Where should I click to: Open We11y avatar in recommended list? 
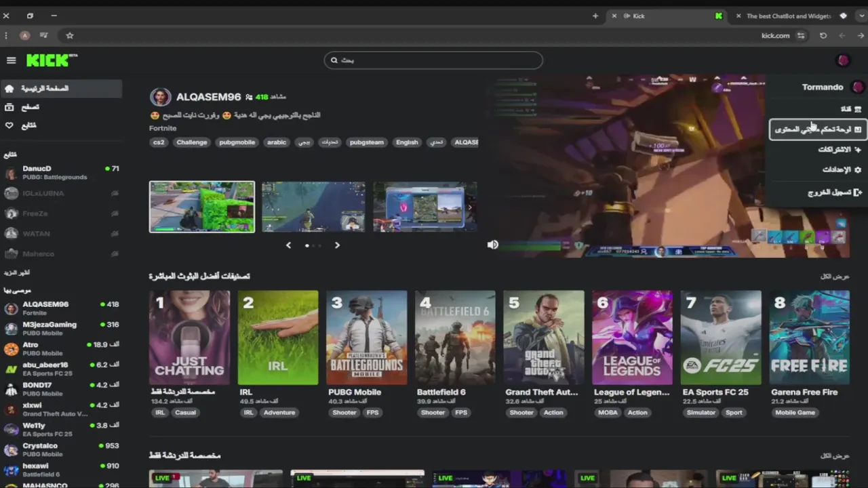click(x=11, y=430)
